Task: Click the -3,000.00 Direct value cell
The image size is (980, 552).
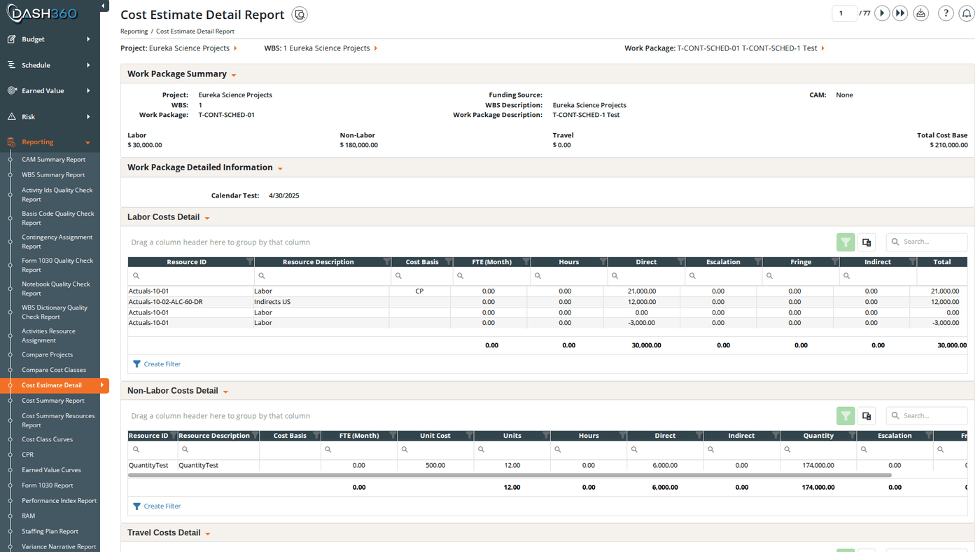Action: (x=642, y=323)
